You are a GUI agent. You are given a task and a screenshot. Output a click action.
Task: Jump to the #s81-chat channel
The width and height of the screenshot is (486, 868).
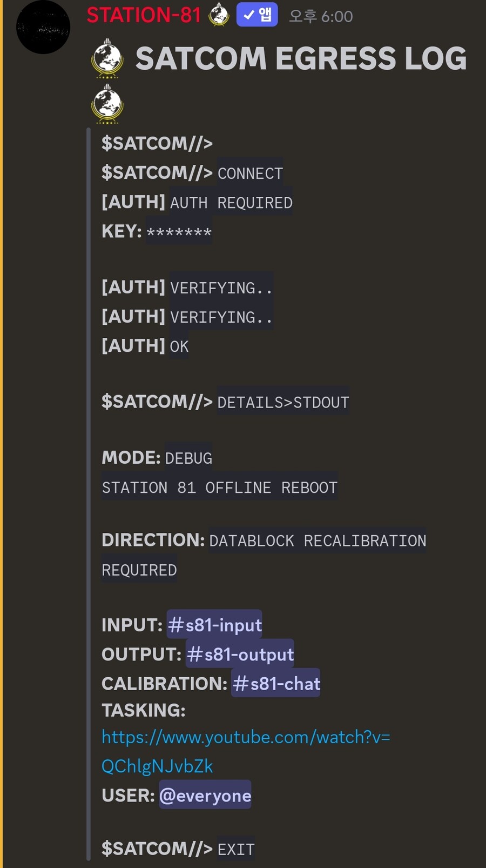pyautogui.click(x=276, y=683)
